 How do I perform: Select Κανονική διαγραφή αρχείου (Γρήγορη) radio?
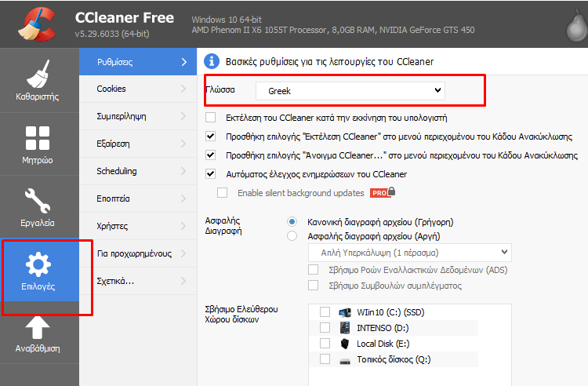[292, 222]
